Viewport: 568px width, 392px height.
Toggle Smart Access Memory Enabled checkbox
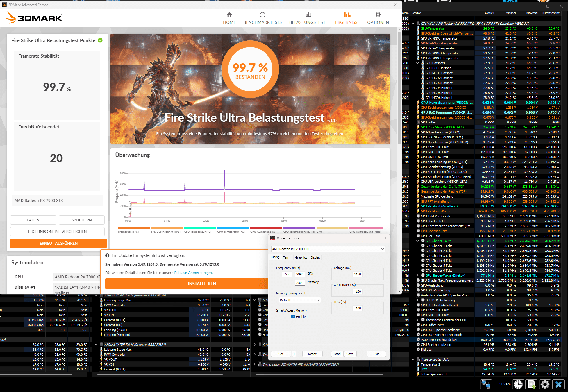[x=293, y=317]
